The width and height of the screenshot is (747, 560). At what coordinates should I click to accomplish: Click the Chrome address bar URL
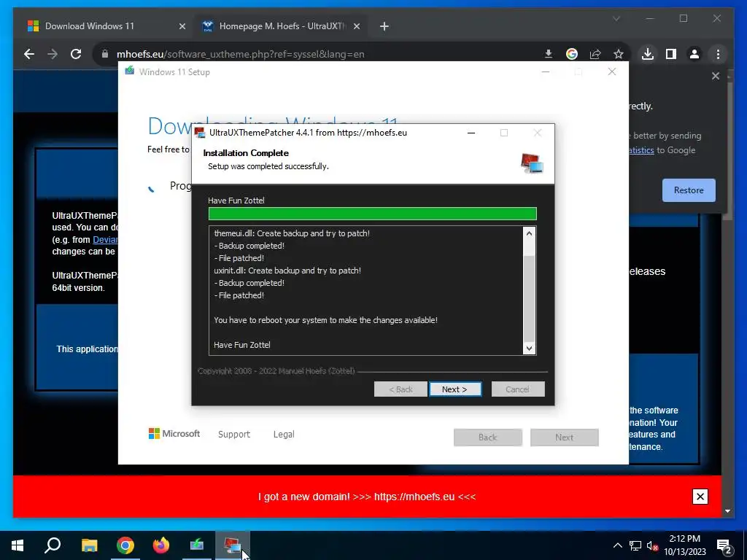coord(241,54)
